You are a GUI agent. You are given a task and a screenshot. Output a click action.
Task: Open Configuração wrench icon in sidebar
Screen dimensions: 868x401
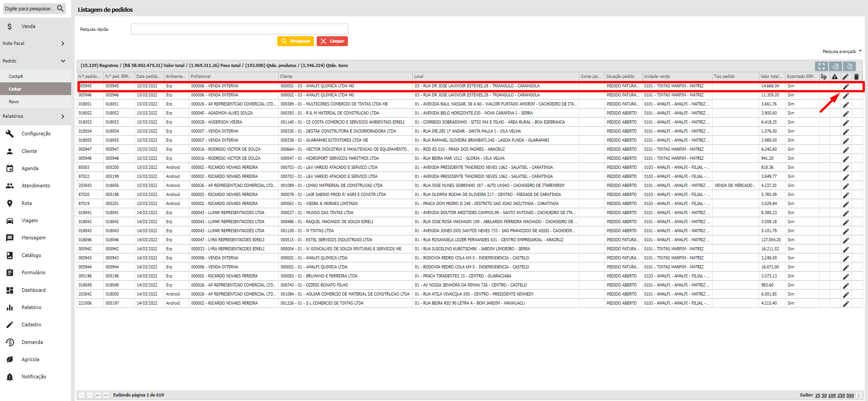pyautogui.click(x=10, y=134)
